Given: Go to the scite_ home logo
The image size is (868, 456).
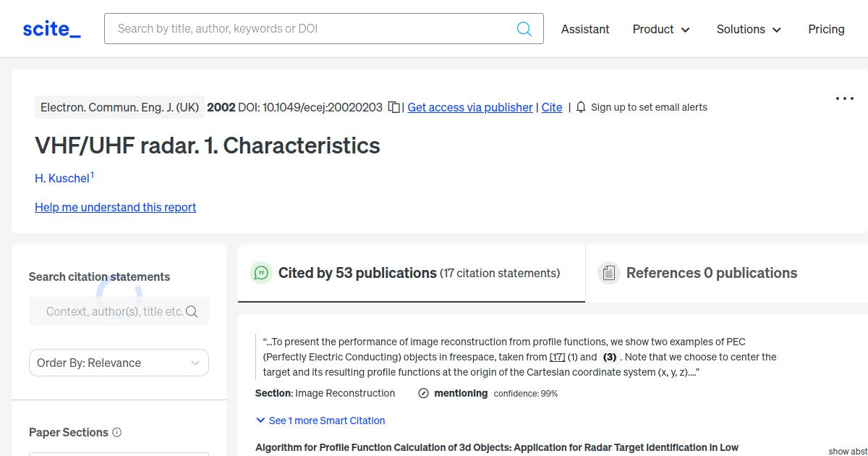Looking at the screenshot, I should click(52, 29).
